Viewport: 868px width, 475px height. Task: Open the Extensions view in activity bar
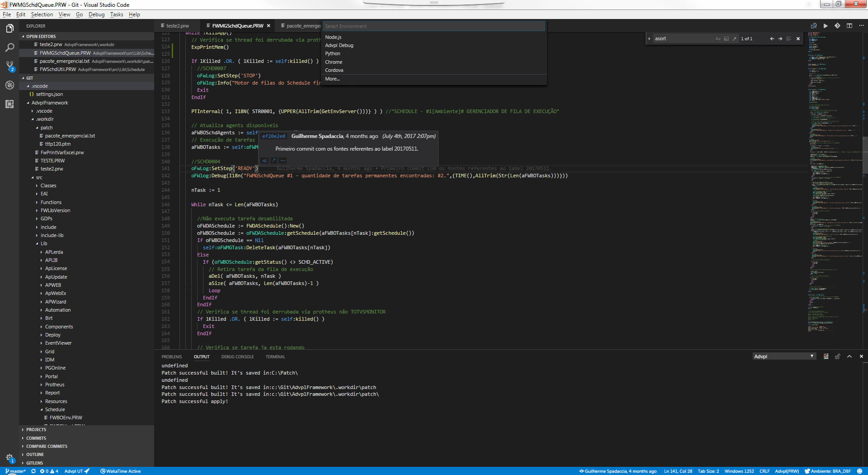click(9, 104)
